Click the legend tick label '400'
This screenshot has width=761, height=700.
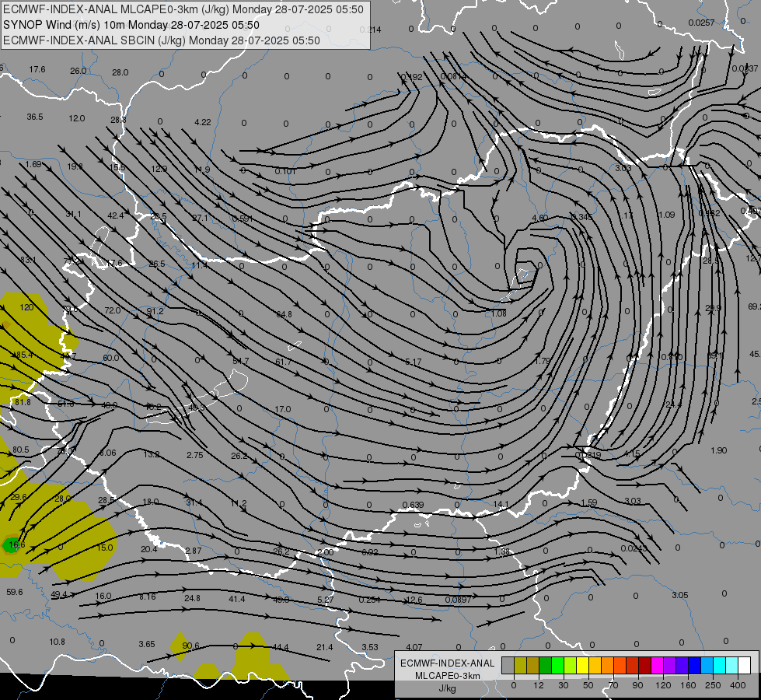pos(738,685)
